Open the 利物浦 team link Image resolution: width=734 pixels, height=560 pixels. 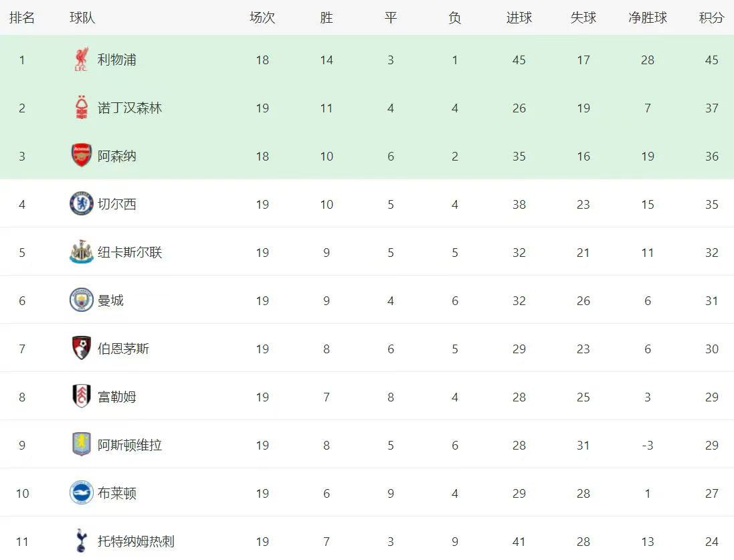click(x=117, y=60)
